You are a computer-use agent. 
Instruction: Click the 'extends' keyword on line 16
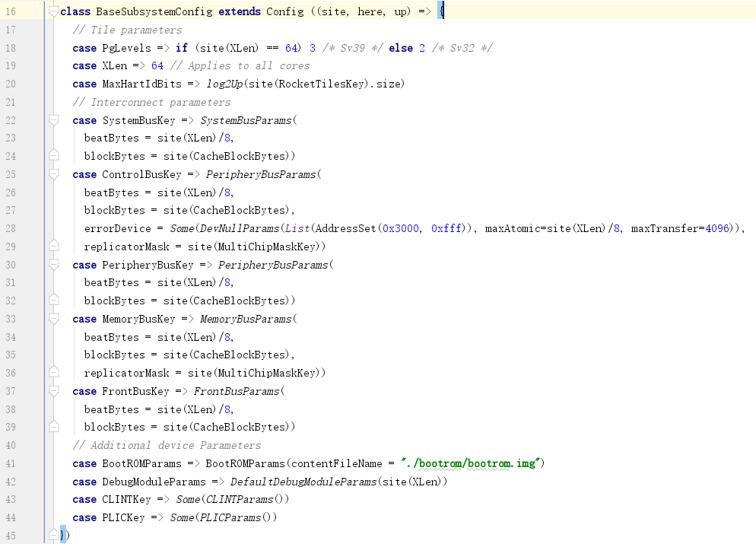[x=240, y=11]
